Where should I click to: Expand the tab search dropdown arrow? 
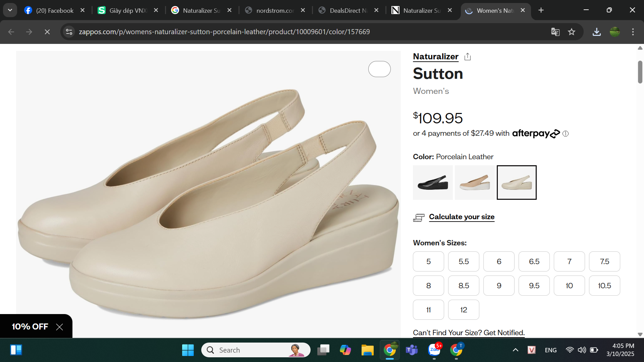point(10,10)
